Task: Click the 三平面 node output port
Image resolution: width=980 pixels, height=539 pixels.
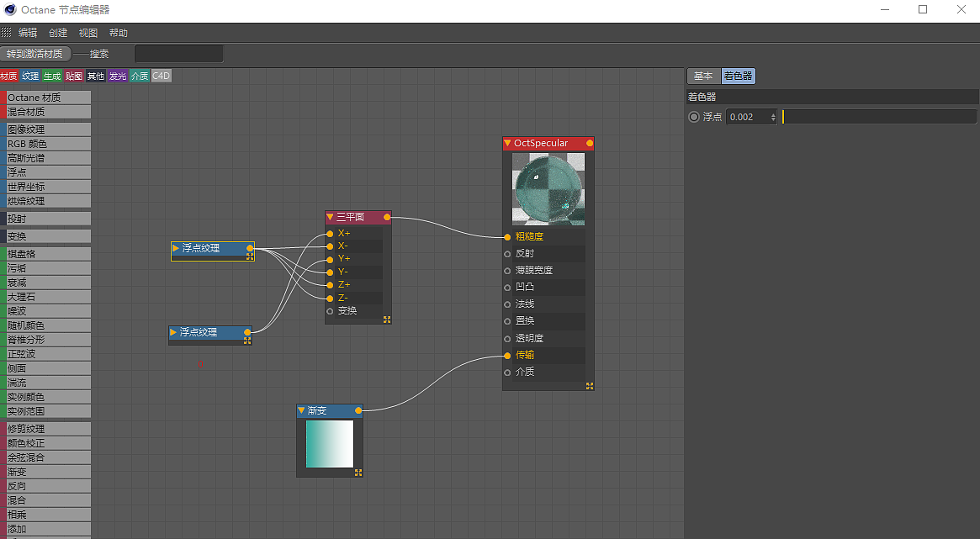Action: click(x=387, y=217)
